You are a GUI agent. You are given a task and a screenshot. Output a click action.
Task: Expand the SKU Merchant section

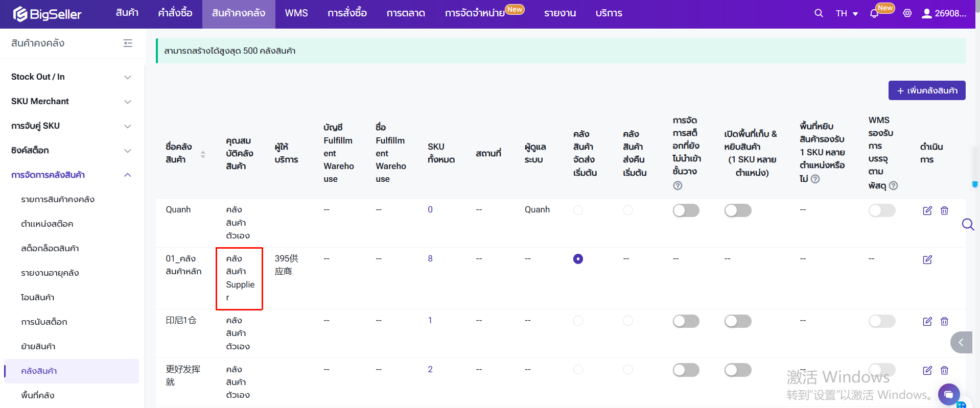click(x=71, y=101)
